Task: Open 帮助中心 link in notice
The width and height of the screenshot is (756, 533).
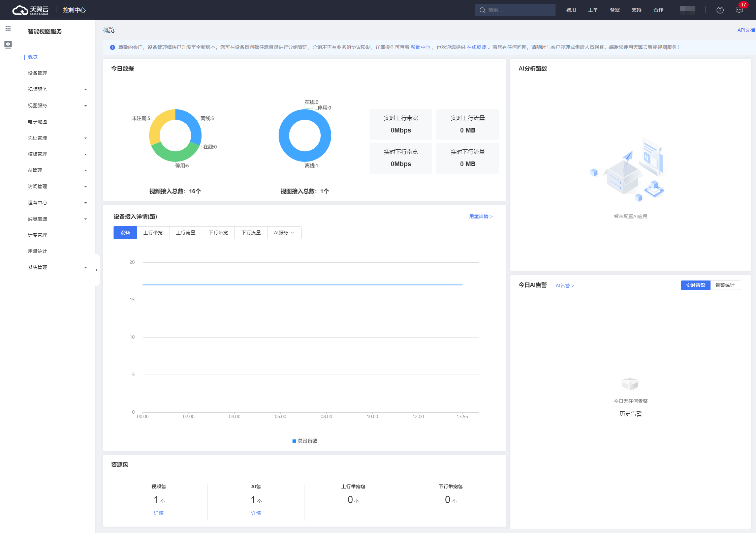Action: coord(420,47)
